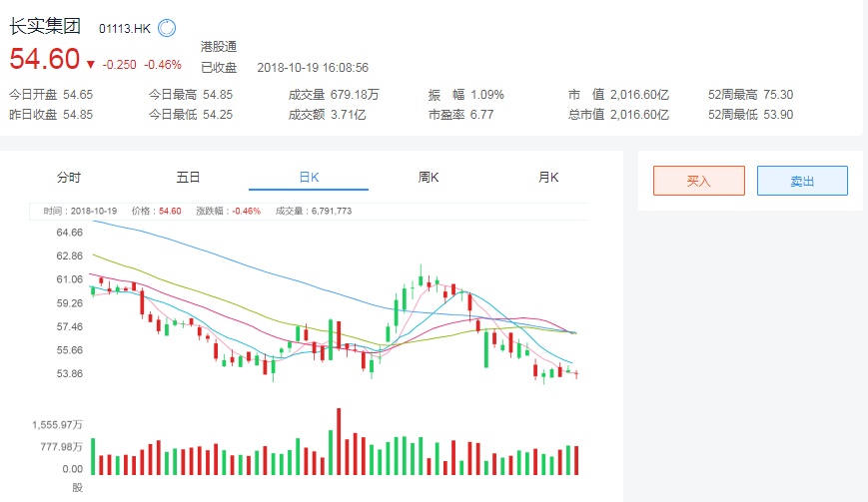
Task: Select the 日K daily candlestick tab
Action: 309,178
